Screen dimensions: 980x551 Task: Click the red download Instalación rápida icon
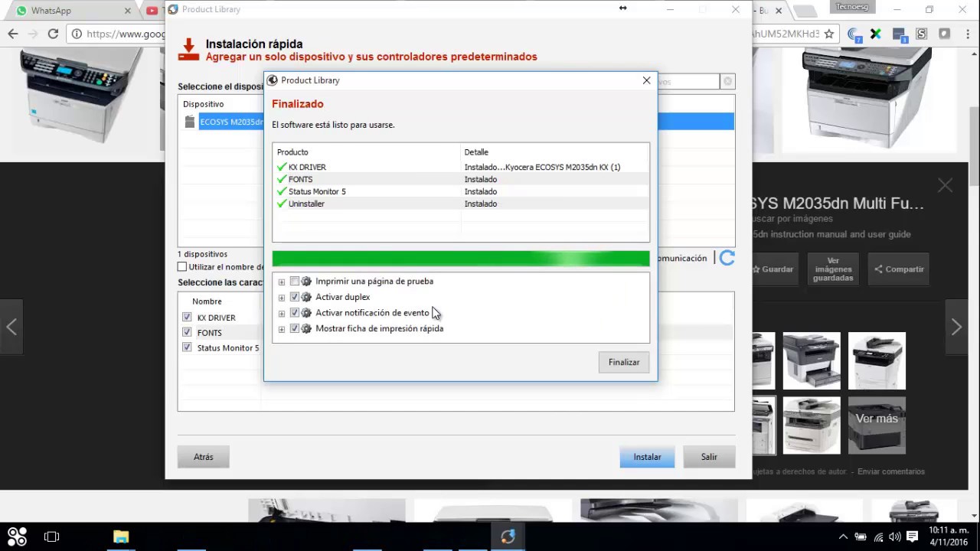[x=188, y=50]
